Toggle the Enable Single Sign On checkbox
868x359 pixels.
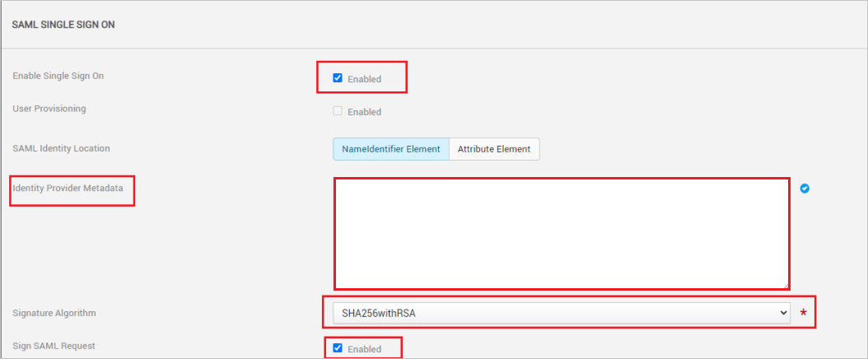(x=338, y=78)
